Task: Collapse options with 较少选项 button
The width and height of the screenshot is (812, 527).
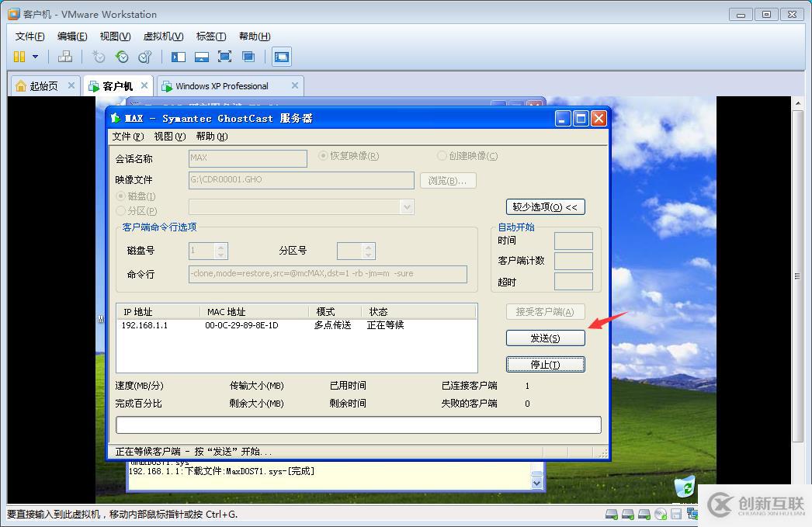Action: [546, 206]
